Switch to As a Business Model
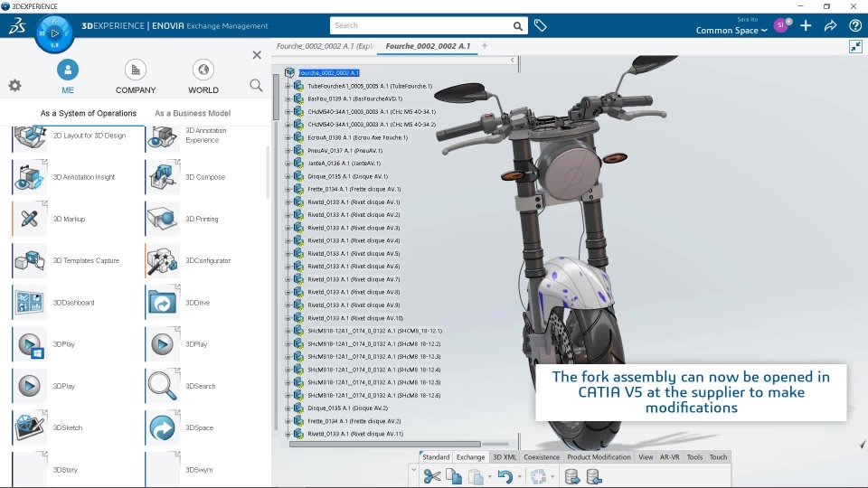The image size is (868, 488). [193, 114]
